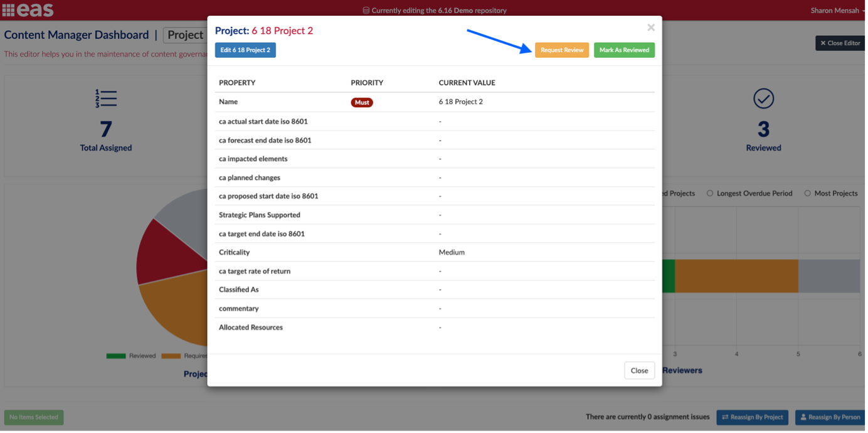Click Edit 6 18 Project 2 button

(x=245, y=50)
